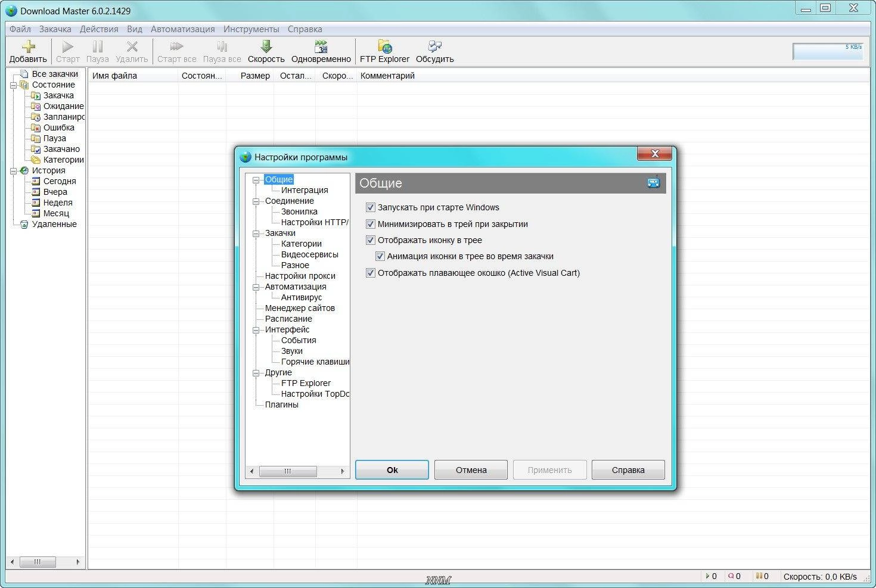Select Горячие клавиши in the settings tree
The image size is (876, 588).
click(x=315, y=362)
